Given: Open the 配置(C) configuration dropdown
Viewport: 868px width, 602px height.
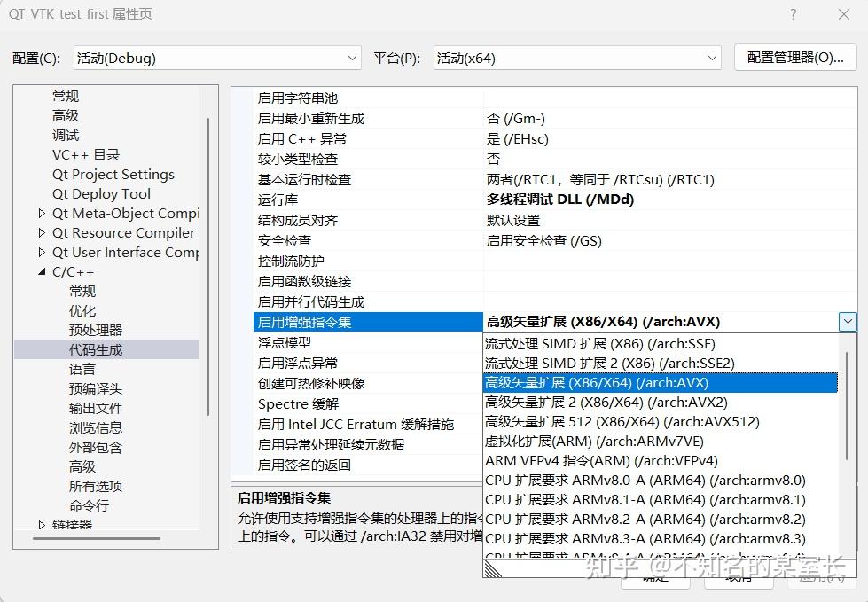Looking at the screenshot, I should coord(217,59).
